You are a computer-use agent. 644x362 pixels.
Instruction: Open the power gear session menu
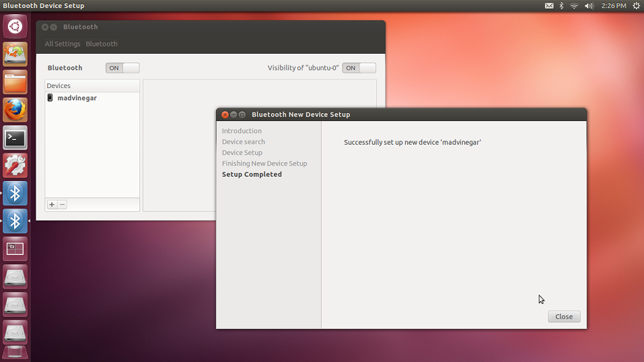click(636, 5)
